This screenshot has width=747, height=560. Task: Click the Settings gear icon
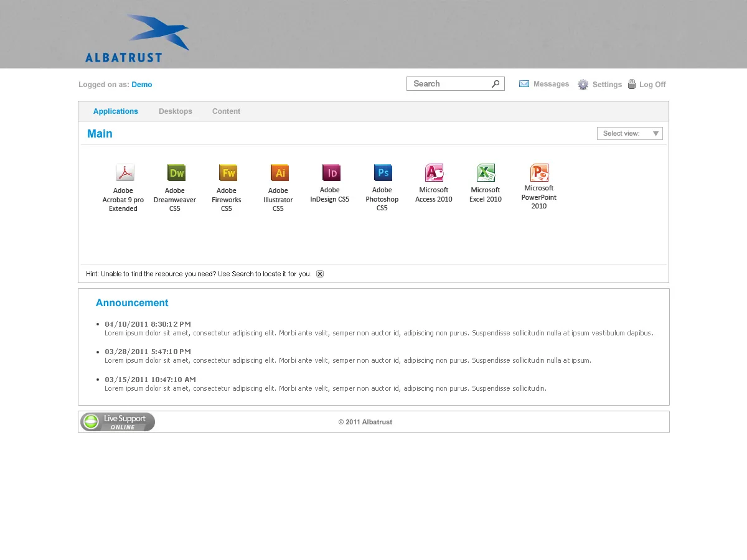[x=583, y=85]
